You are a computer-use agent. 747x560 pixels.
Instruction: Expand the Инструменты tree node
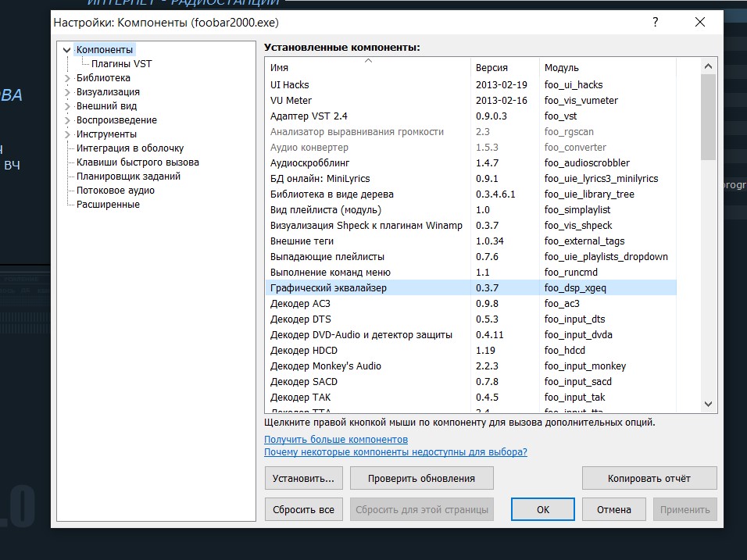(67, 134)
